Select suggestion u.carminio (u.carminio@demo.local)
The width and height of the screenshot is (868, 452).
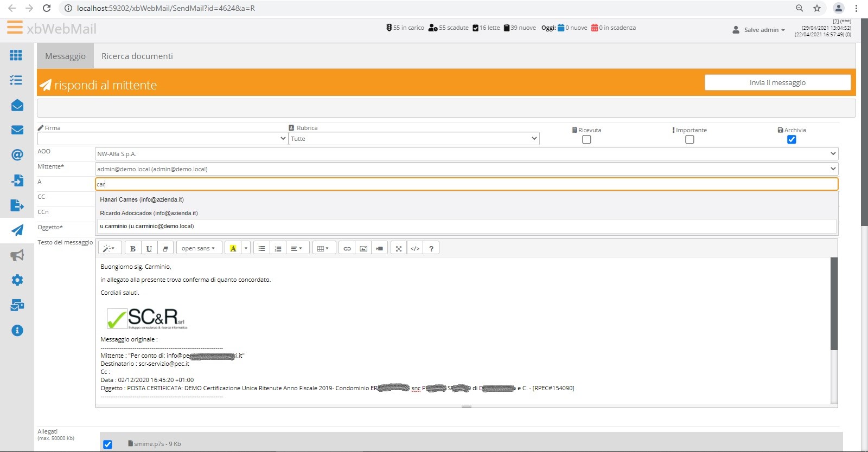point(467,226)
